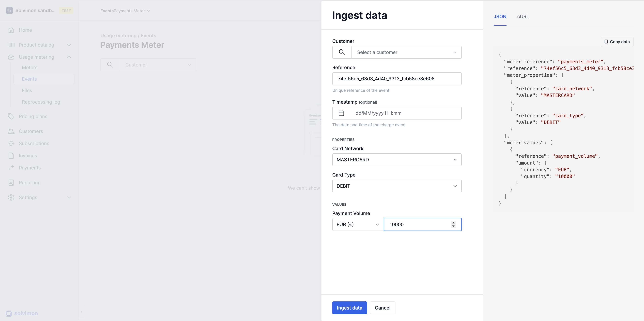Click the Cancel button

point(382,308)
